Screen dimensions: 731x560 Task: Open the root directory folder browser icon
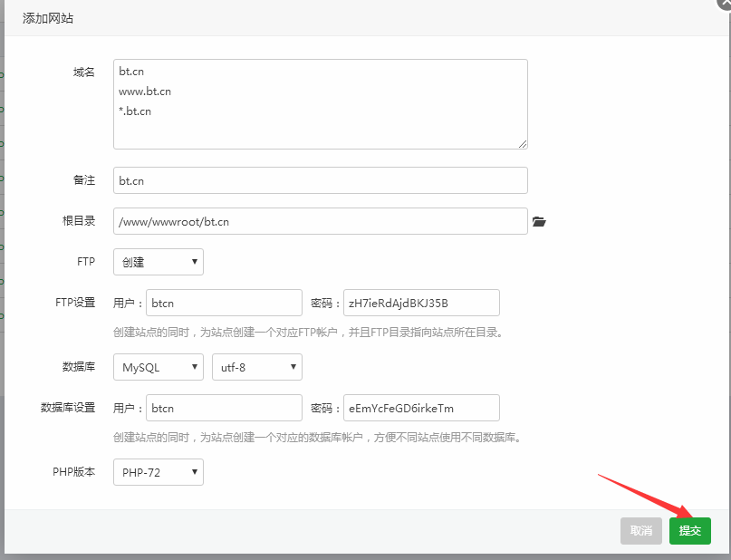[x=539, y=221]
